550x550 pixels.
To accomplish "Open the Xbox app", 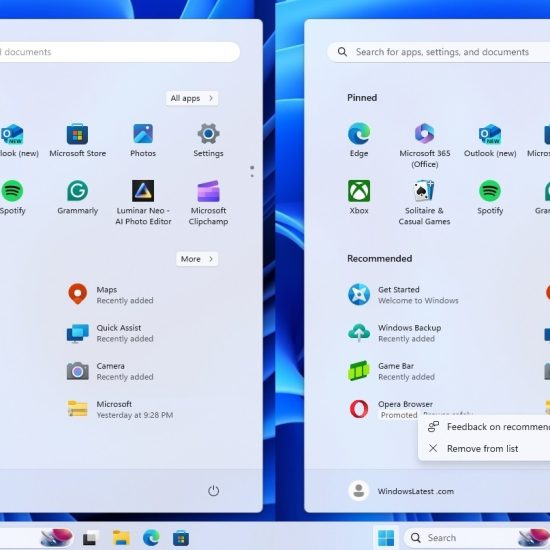I will [x=359, y=197].
